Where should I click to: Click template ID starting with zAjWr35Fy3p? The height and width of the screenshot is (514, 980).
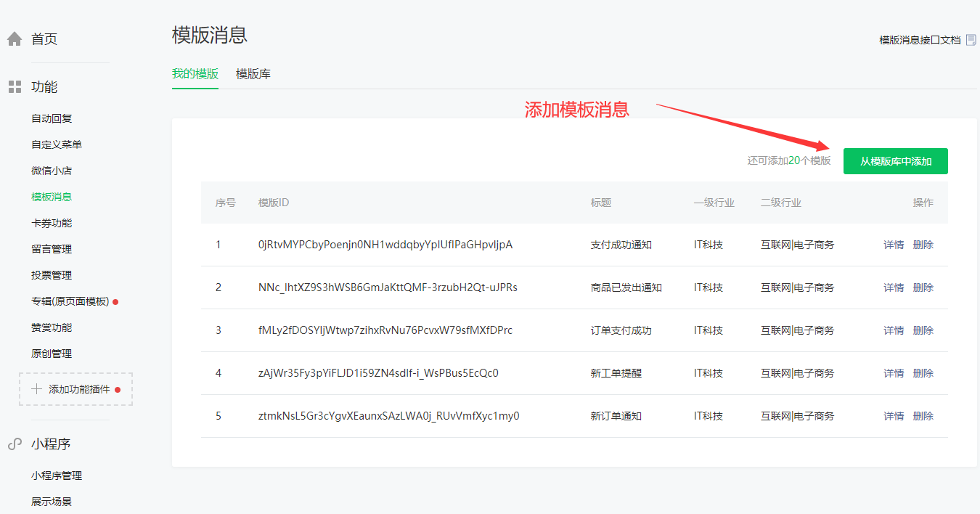(378, 373)
